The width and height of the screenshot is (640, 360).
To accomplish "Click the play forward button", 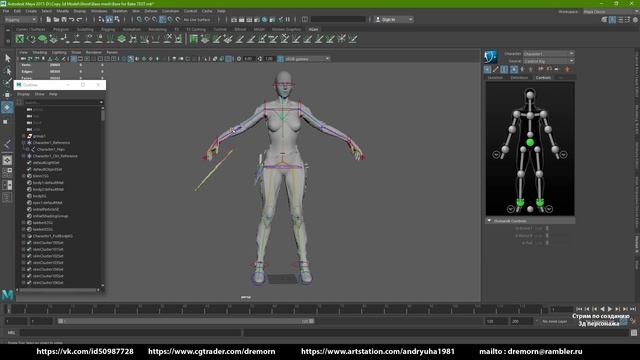I will click(x=610, y=309).
